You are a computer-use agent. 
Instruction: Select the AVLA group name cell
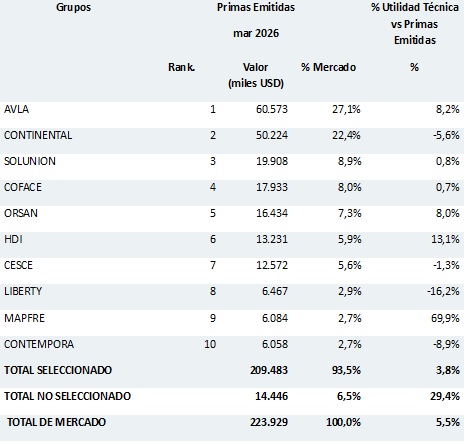(x=16, y=109)
